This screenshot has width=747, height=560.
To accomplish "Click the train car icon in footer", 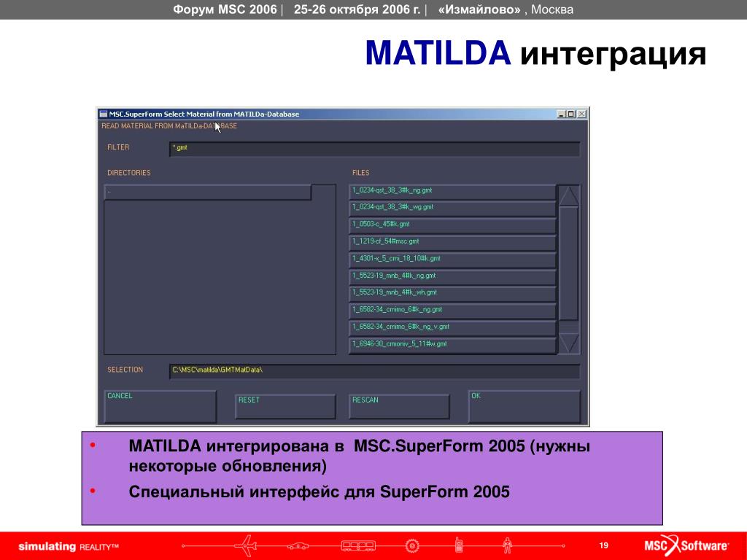I will (x=358, y=545).
